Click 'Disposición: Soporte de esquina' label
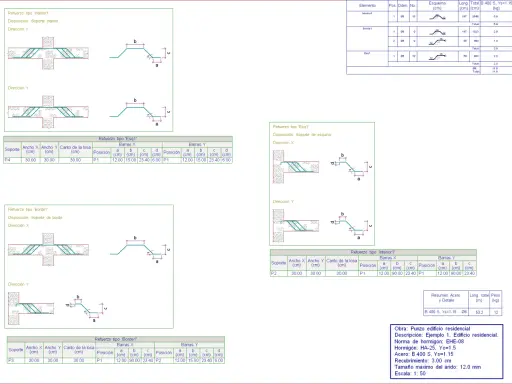This screenshot has width=512, height=384. click(x=302, y=135)
